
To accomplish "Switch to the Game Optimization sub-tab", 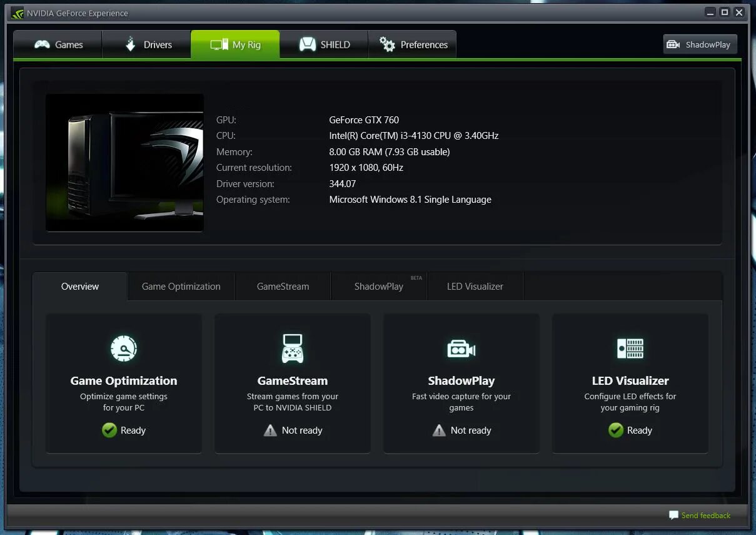I will pyautogui.click(x=181, y=287).
